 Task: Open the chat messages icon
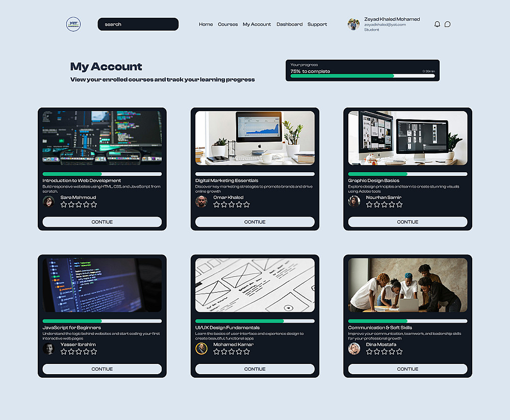click(x=448, y=24)
